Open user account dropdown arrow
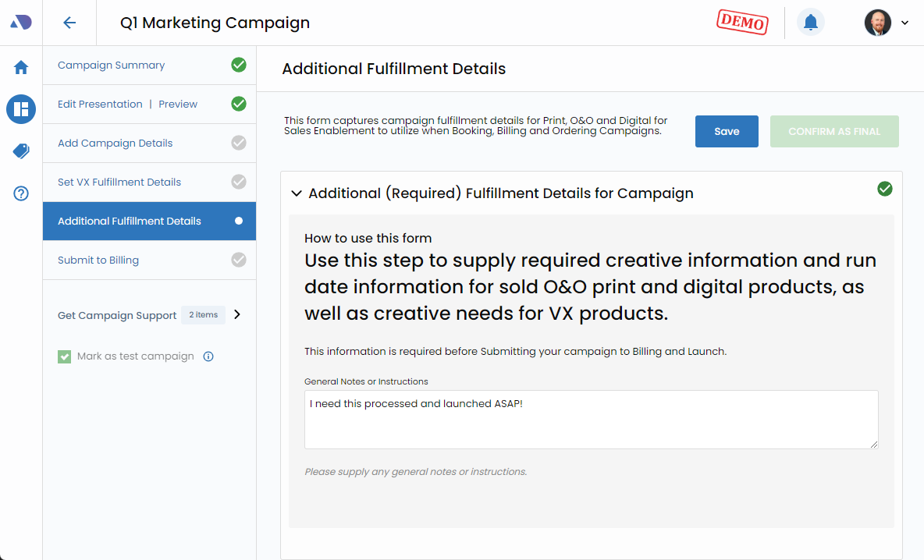This screenshot has height=560, width=924. [905, 23]
